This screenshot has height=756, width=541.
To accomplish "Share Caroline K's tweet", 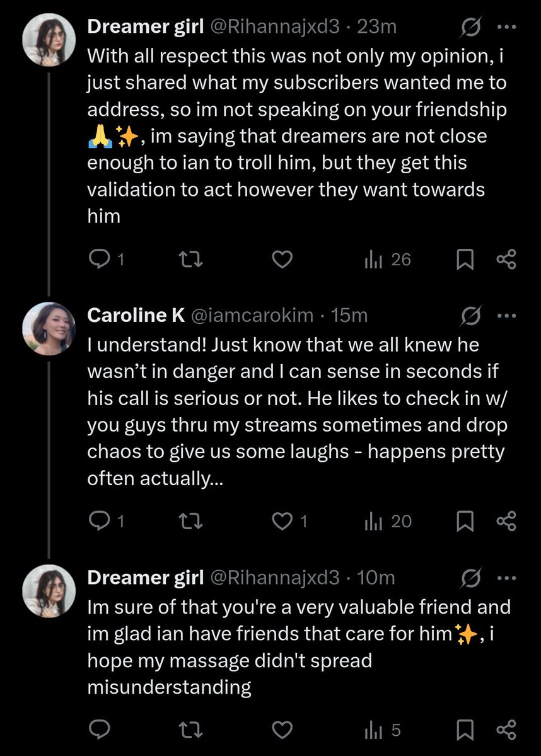I will 507,521.
